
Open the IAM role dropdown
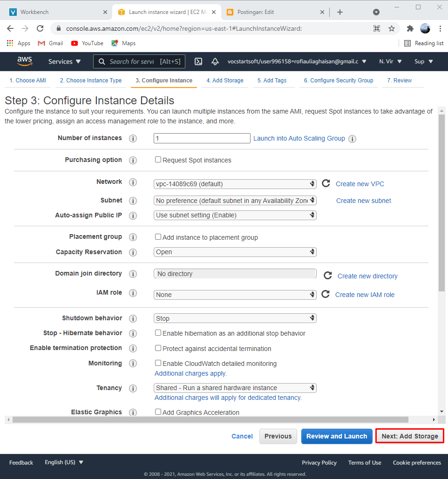[235, 295]
